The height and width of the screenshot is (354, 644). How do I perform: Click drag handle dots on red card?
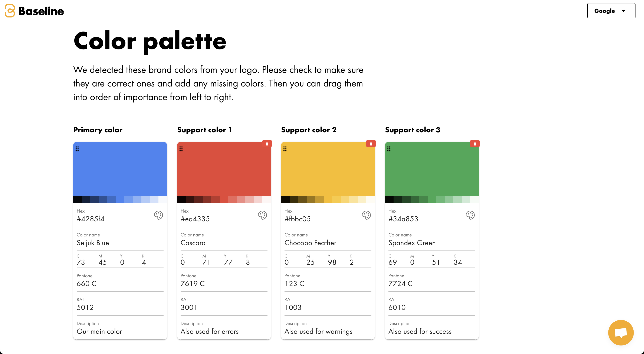click(181, 149)
